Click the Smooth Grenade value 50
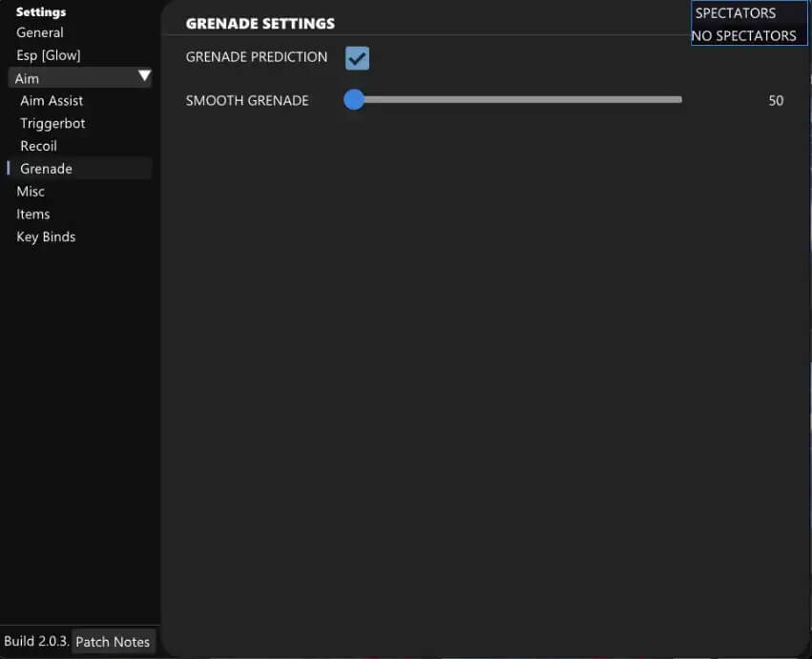 (x=776, y=101)
